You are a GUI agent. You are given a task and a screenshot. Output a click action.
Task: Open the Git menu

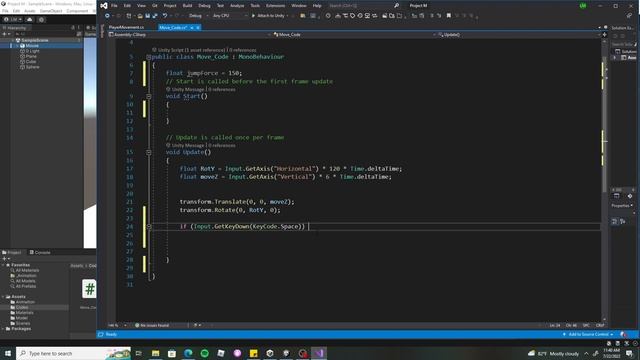(155, 6)
